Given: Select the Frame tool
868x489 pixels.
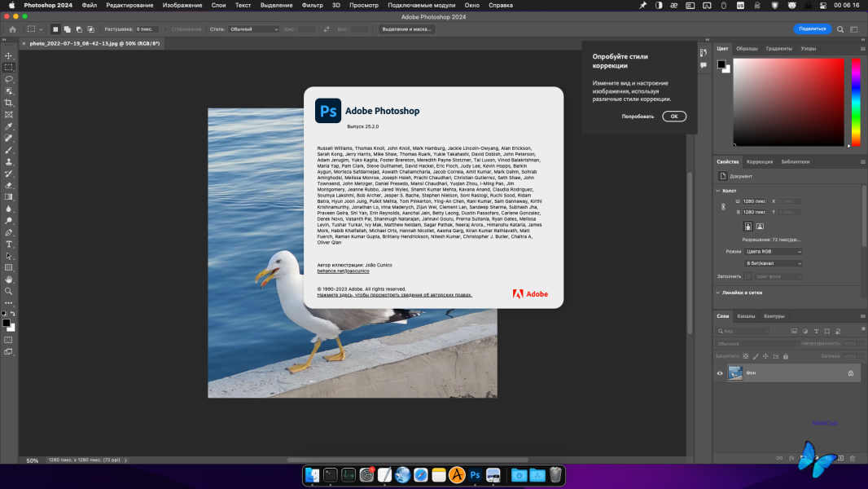Looking at the screenshot, I should [9, 115].
